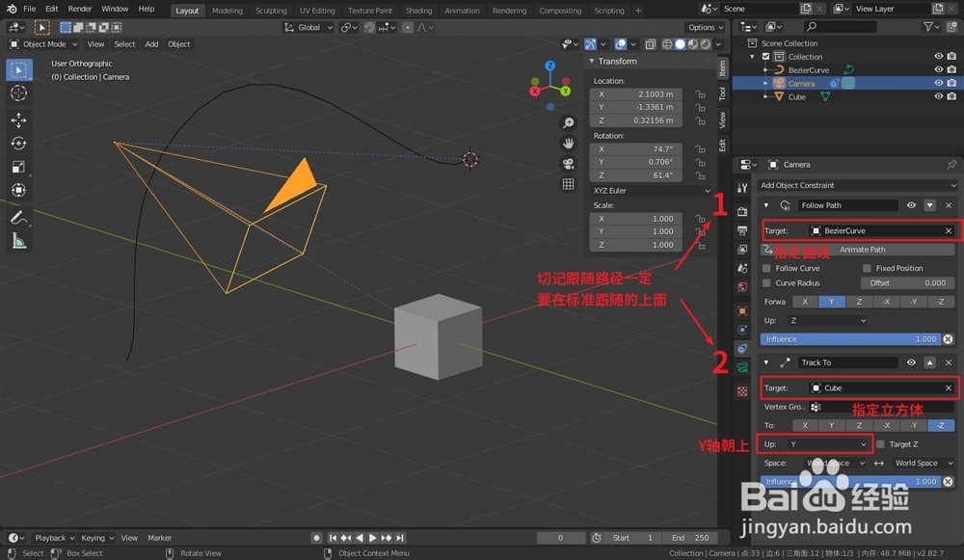This screenshot has height=560, width=964.
Task: Toggle camera view icon in viewport
Action: point(569,164)
